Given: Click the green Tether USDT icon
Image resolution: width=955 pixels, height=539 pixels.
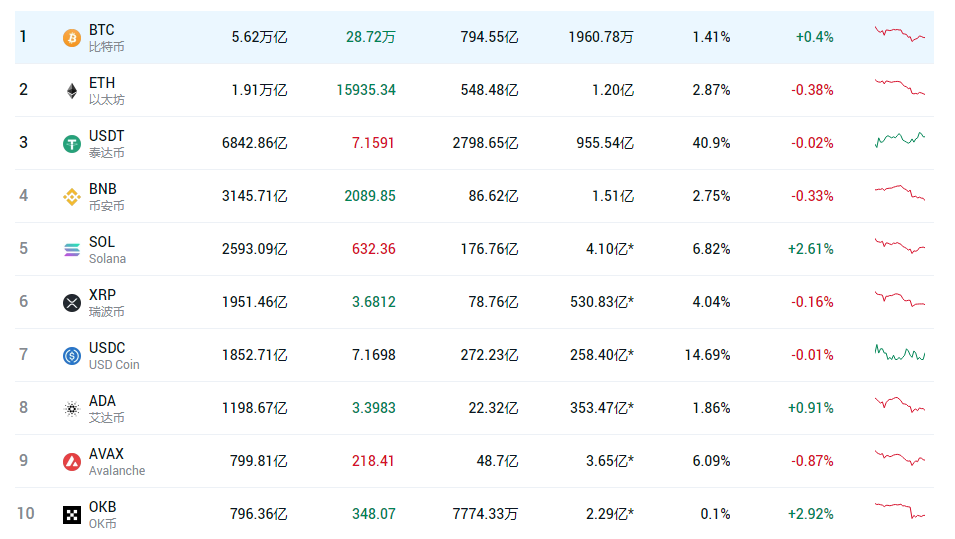Looking at the screenshot, I should click(72, 144).
